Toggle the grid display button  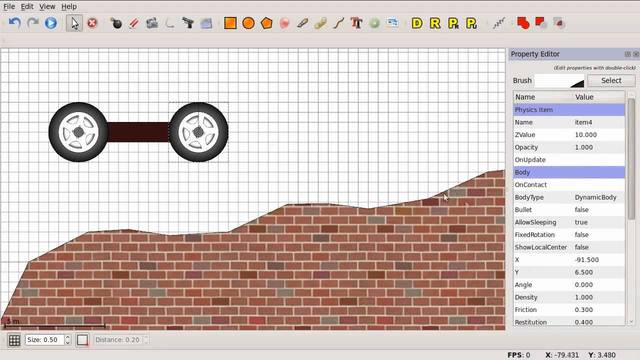[x=14, y=340]
